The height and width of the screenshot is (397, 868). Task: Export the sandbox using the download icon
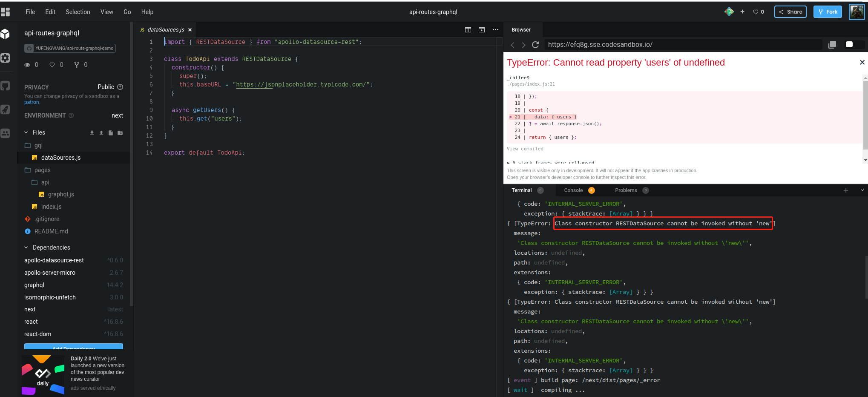(92, 133)
